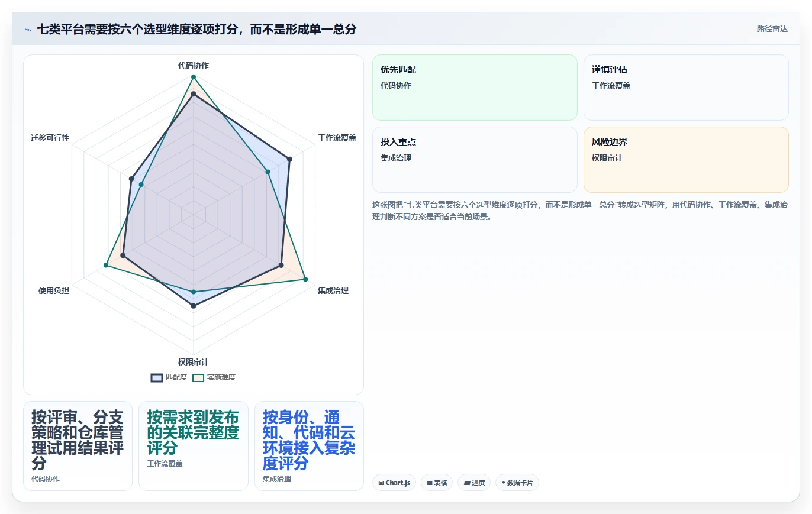Click the lightning icon beside the slide title
This screenshot has width=812, height=514.
coord(28,29)
